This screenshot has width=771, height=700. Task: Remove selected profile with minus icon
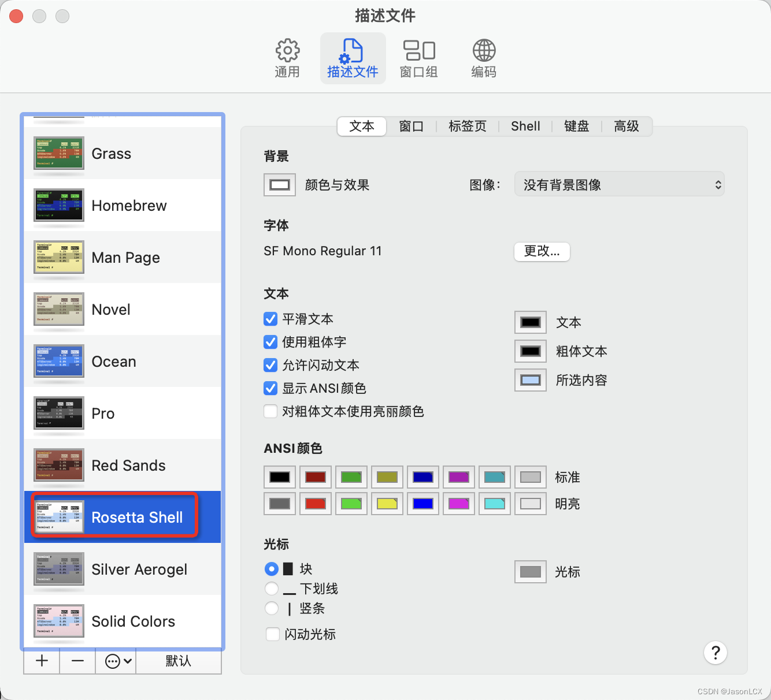pyautogui.click(x=77, y=661)
